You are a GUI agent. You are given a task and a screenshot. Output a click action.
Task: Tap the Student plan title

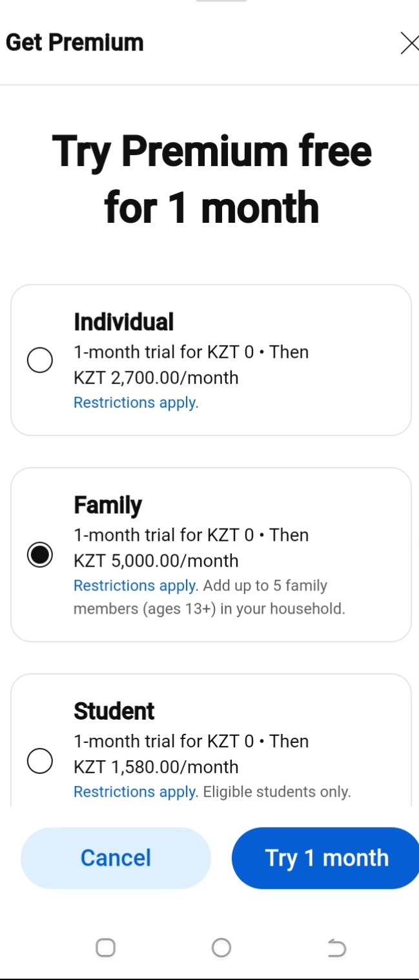(x=114, y=711)
